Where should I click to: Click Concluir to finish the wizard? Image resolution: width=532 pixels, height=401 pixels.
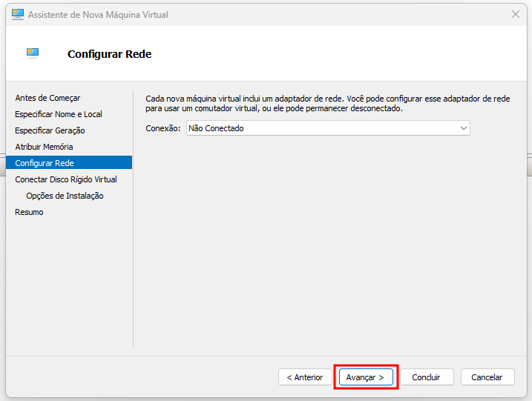pyautogui.click(x=427, y=377)
